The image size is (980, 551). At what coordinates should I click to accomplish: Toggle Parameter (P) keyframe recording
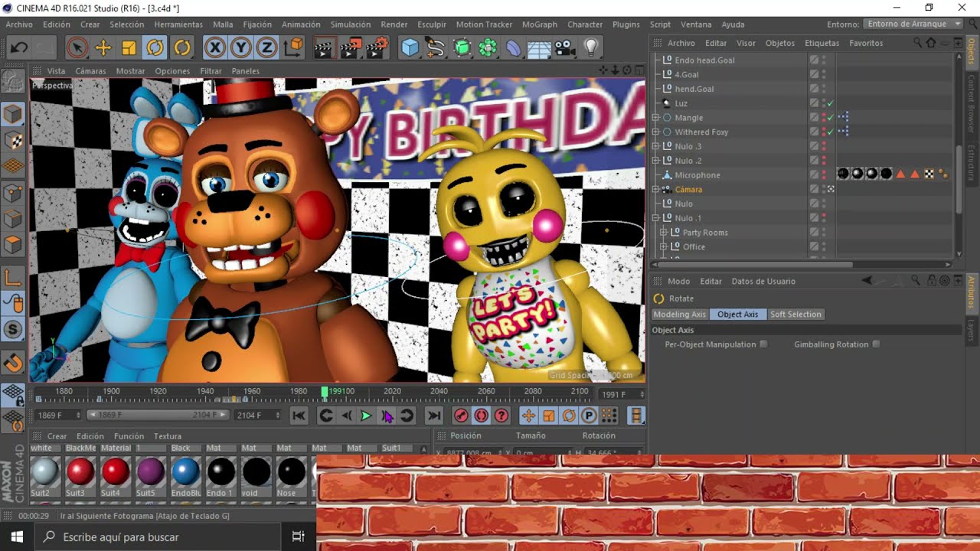pyautogui.click(x=589, y=416)
